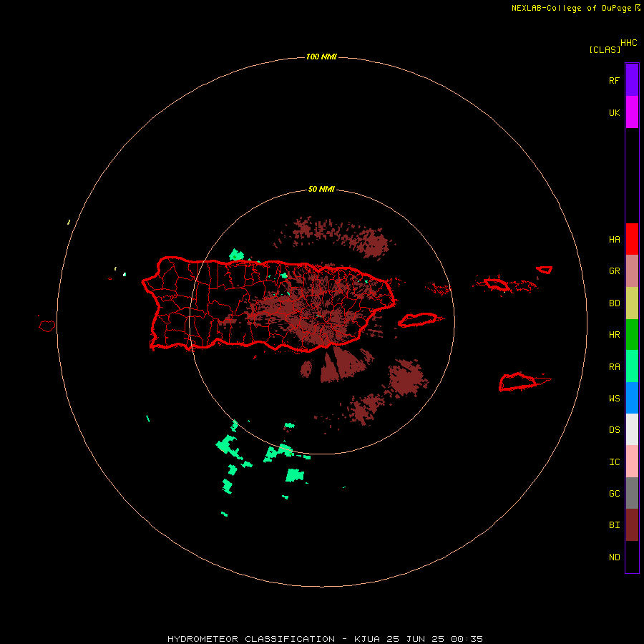Click the WS blue color swatch
This screenshot has height=644, width=644.
click(632, 398)
